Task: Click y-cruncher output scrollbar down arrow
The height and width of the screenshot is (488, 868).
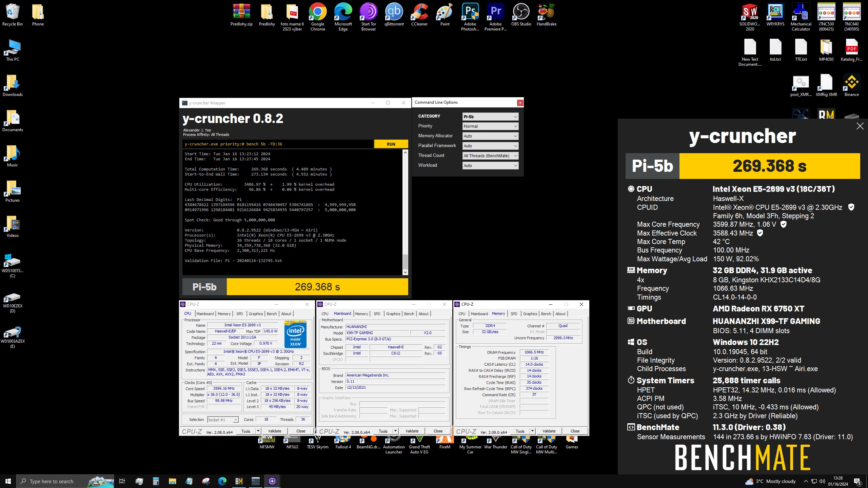Action: pyautogui.click(x=405, y=272)
